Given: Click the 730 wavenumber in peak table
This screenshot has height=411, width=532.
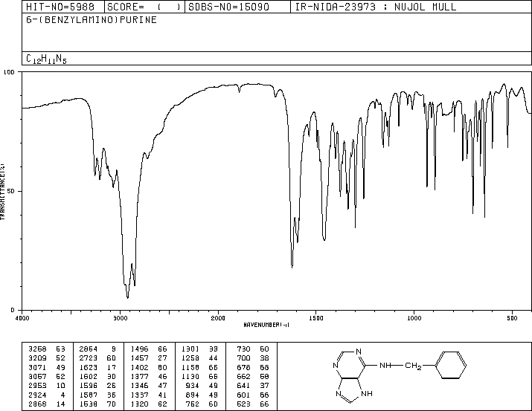Looking at the screenshot, I should [x=243, y=349].
